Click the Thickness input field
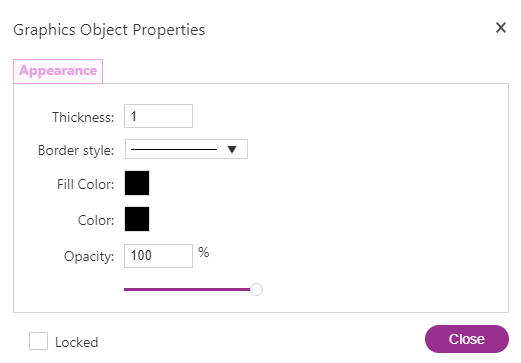Viewport: 521px width, 363px height. [x=158, y=116]
